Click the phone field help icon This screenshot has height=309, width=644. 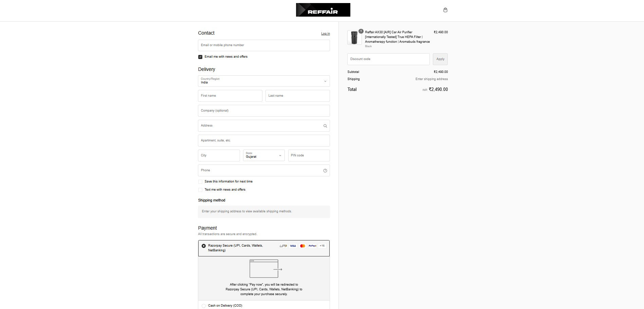[x=325, y=171]
